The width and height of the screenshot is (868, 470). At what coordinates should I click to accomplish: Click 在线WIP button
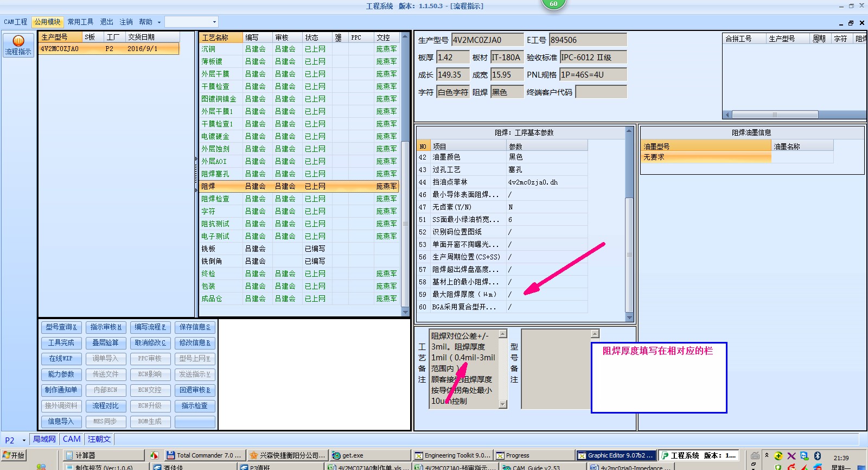[61, 359]
